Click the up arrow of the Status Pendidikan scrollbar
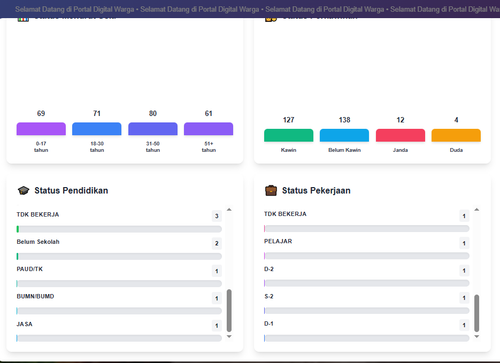Viewport: 500px width, 363px height. coord(229,210)
